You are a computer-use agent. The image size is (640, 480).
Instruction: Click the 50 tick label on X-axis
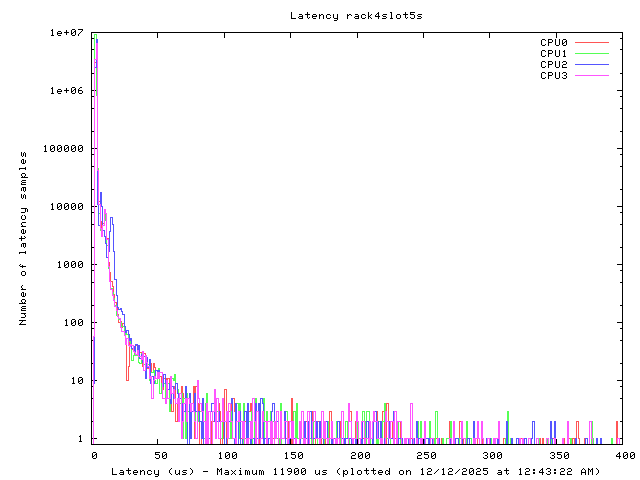(x=161, y=456)
